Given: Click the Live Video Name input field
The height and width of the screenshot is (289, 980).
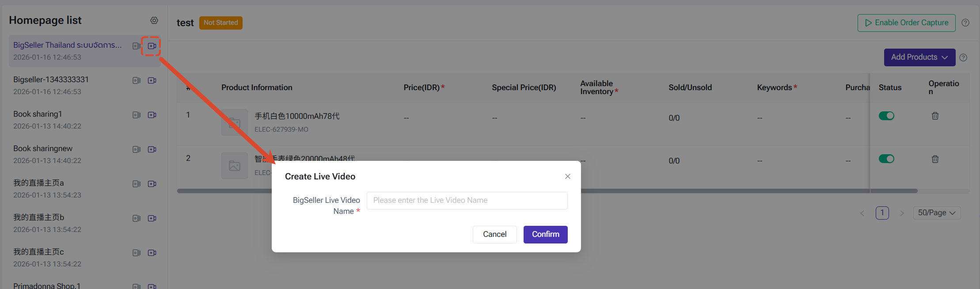Looking at the screenshot, I should 467,201.
